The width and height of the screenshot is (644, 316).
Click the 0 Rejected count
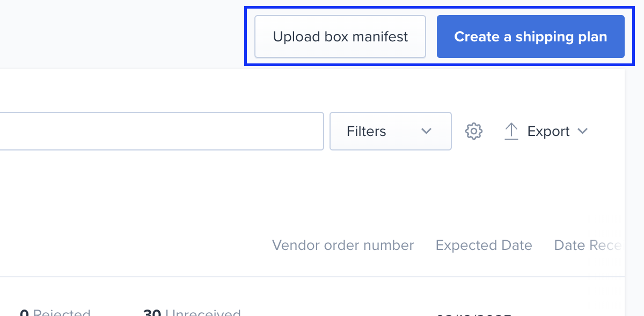tap(55, 312)
